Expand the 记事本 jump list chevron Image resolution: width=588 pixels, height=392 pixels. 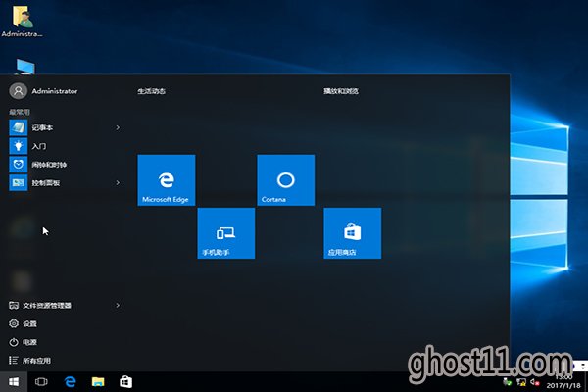(118, 128)
